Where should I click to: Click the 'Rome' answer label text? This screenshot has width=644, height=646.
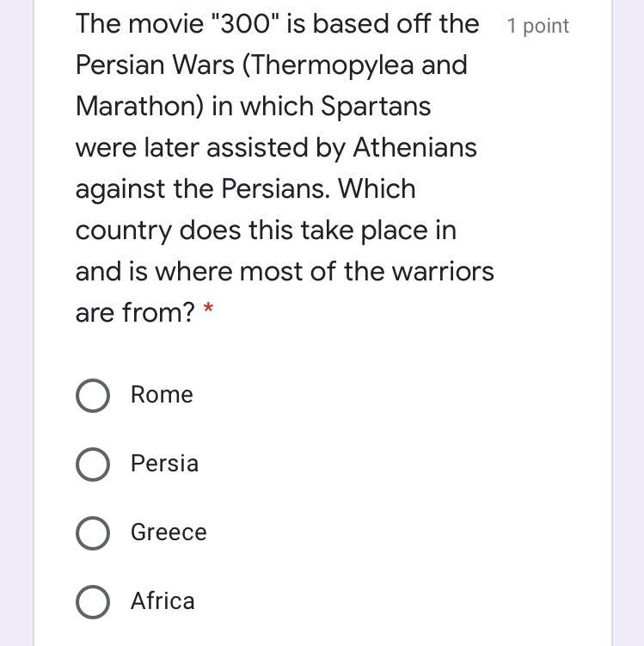(162, 395)
